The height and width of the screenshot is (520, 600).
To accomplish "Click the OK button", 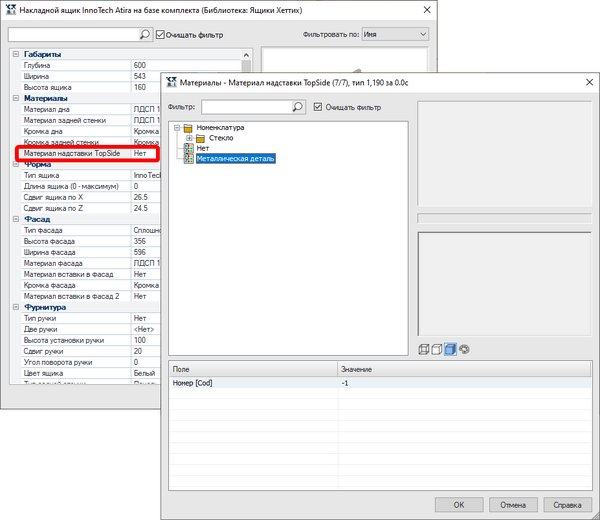I will pyautogui.click(x=459, y=505).
